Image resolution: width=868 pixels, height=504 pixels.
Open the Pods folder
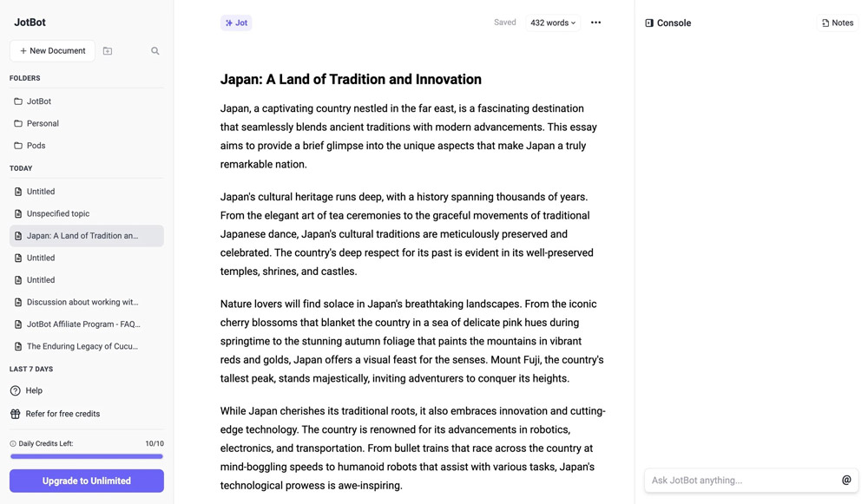[36, 146]
